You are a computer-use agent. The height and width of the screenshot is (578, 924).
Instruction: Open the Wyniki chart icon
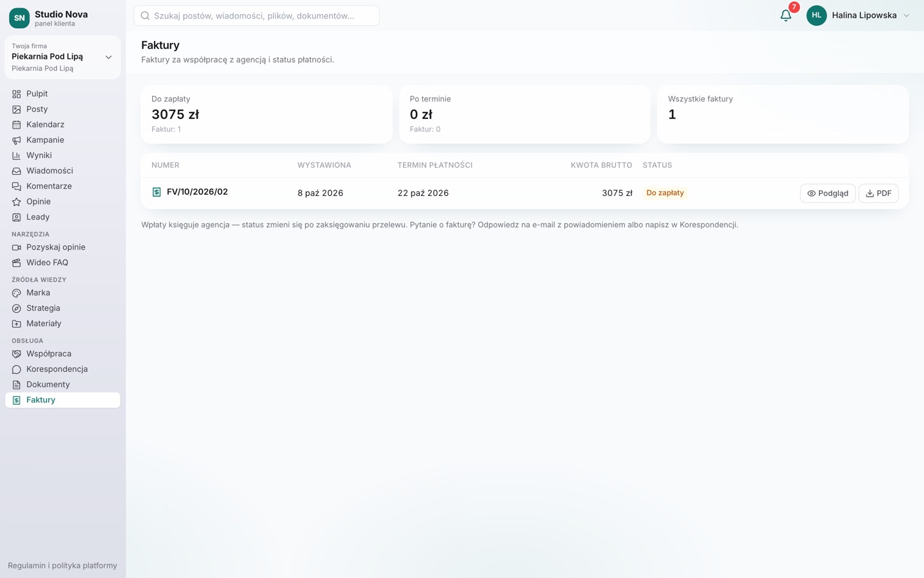17,155
